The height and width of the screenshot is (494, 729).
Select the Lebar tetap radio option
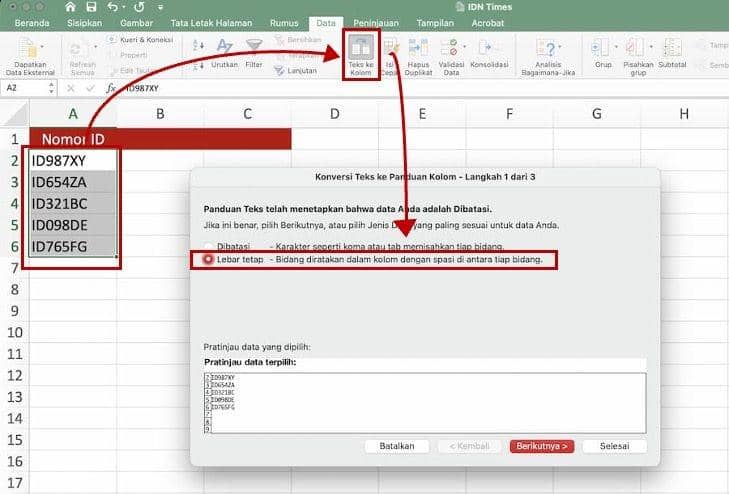[208, 259]
